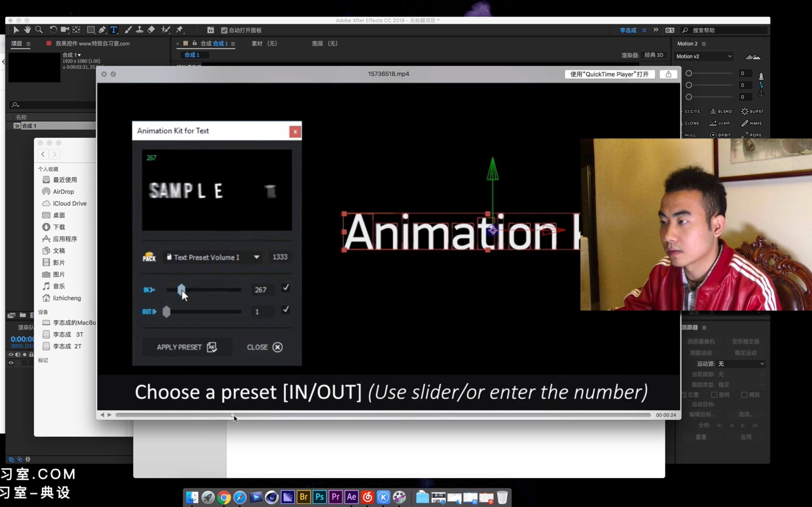Image resolution: width=812 pixels, height=507 pixels.
Task: Toggle the 自动打开面板 checkbox
Action: 225,30
